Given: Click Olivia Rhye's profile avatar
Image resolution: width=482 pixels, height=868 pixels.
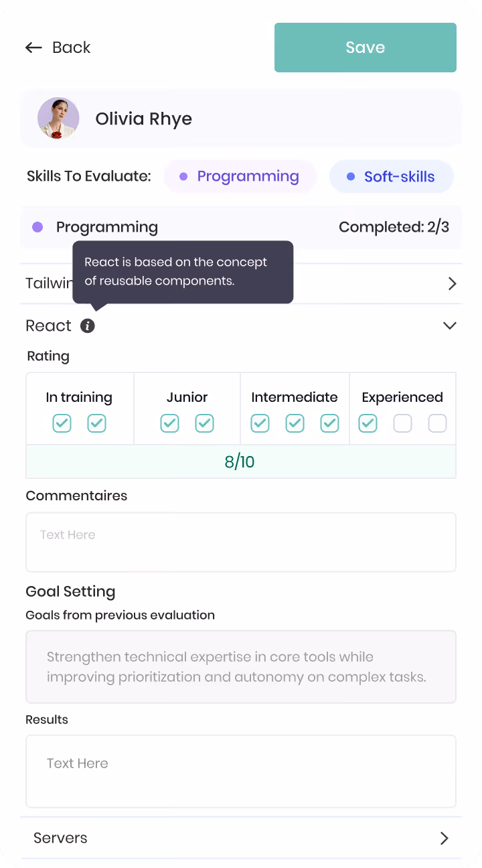Looking at the screenshot, I should coord(58,119).
